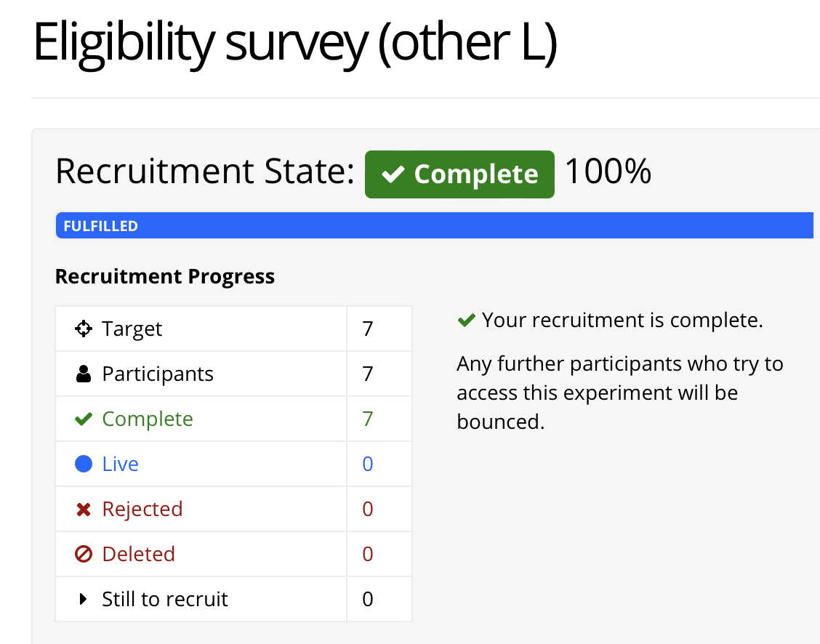Select the Live row label
Screen dimensions: 820x644
pos(120,464)
